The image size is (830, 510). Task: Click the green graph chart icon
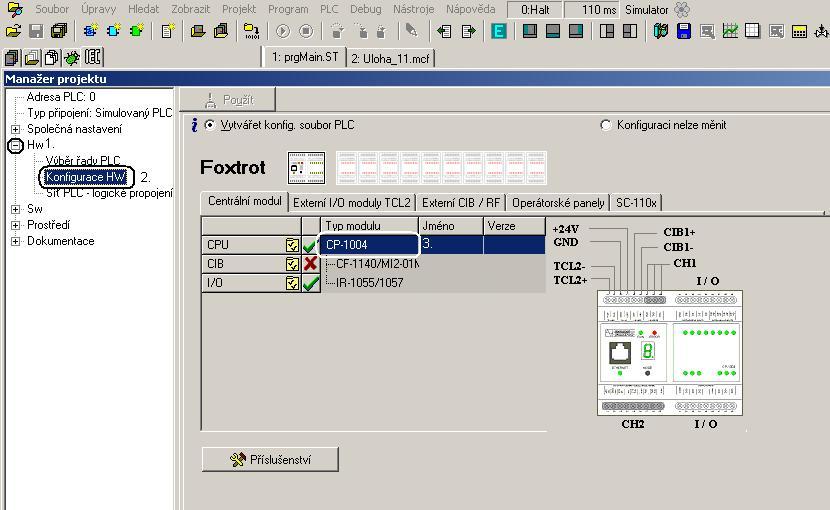[730, 31]
